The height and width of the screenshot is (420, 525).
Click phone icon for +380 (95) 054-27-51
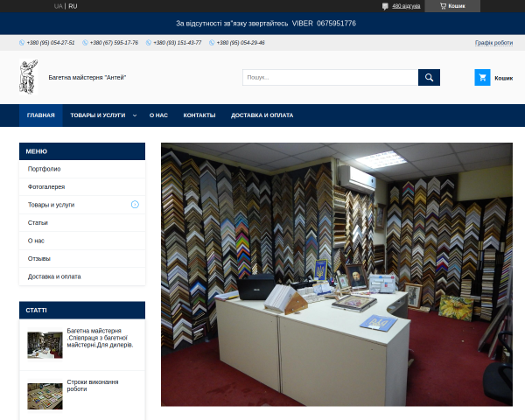coord(22,43)
